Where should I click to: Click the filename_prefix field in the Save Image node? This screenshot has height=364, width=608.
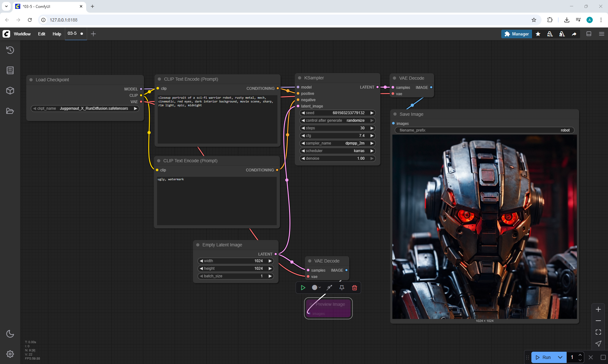(484, 130)
